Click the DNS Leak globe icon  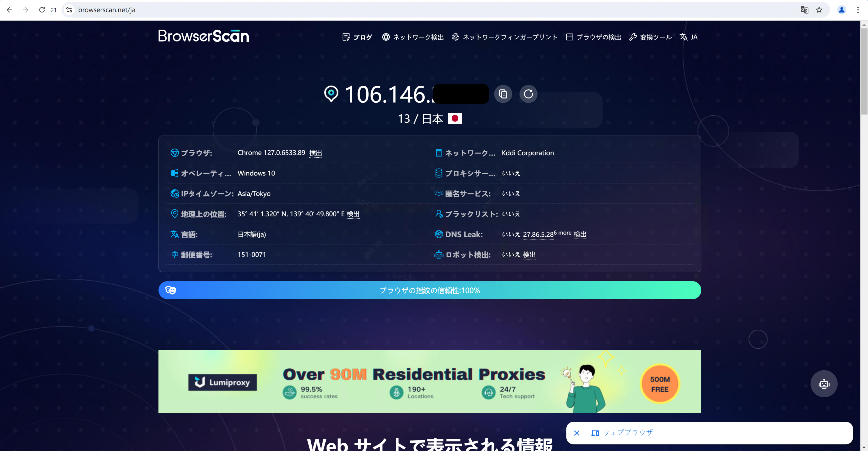(x=439, y=234)
